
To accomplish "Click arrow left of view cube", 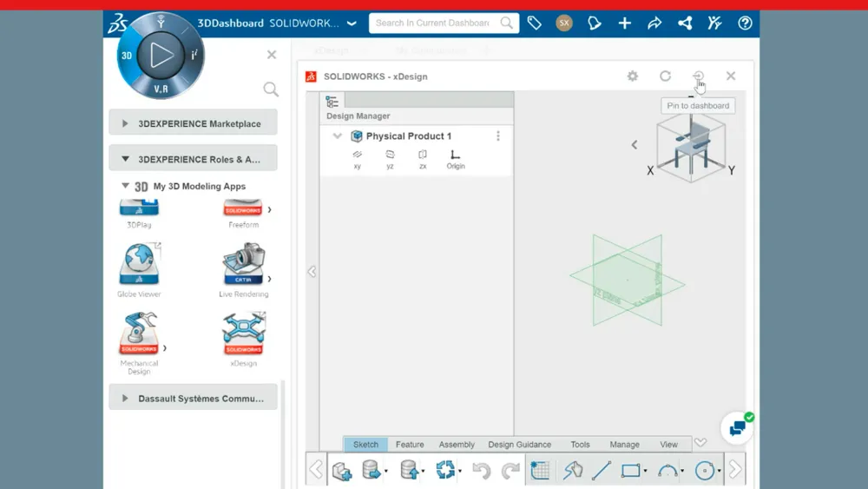I will tap(635, 144).
